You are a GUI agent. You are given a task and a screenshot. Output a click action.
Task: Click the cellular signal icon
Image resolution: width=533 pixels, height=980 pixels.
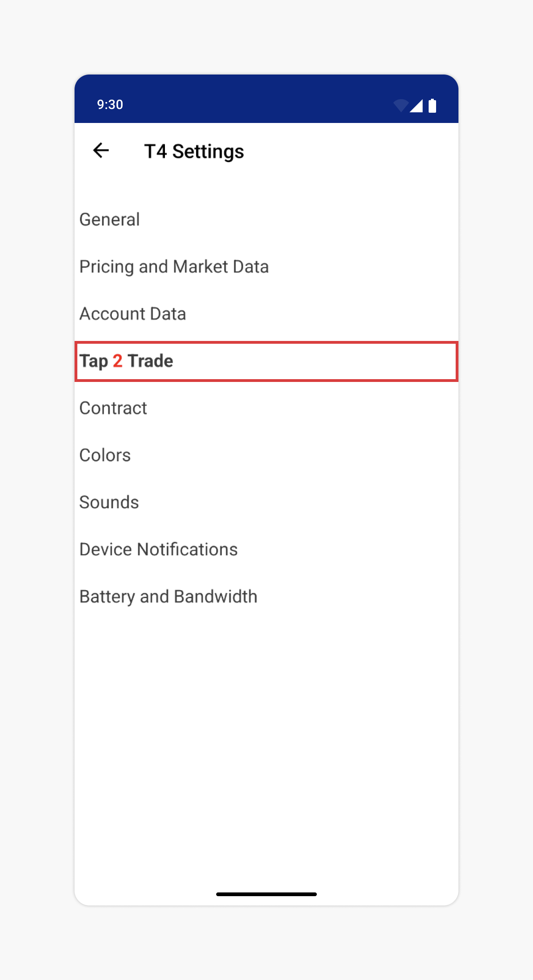tap(417, 106)
